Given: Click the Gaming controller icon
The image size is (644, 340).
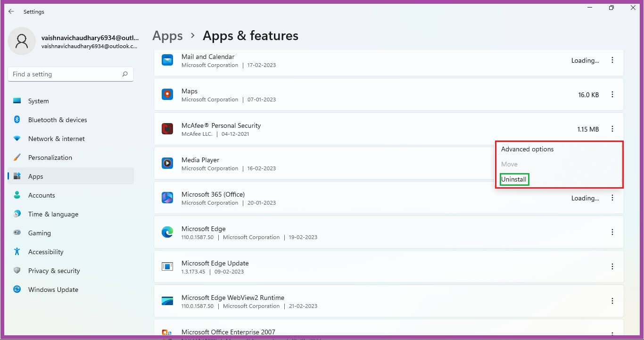Looking at the screenshot, I should tap(17, 232).
